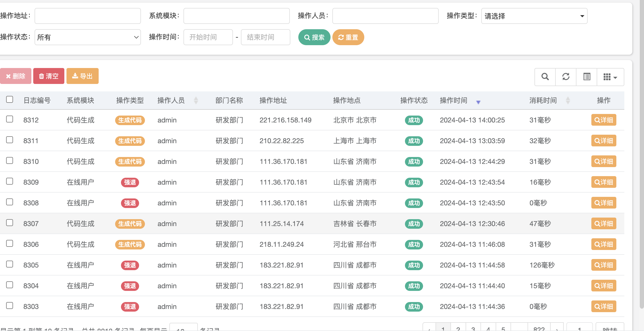Click the table search magnifier icon
This screenshot has width=644, height=331.
tap(545, 77)
